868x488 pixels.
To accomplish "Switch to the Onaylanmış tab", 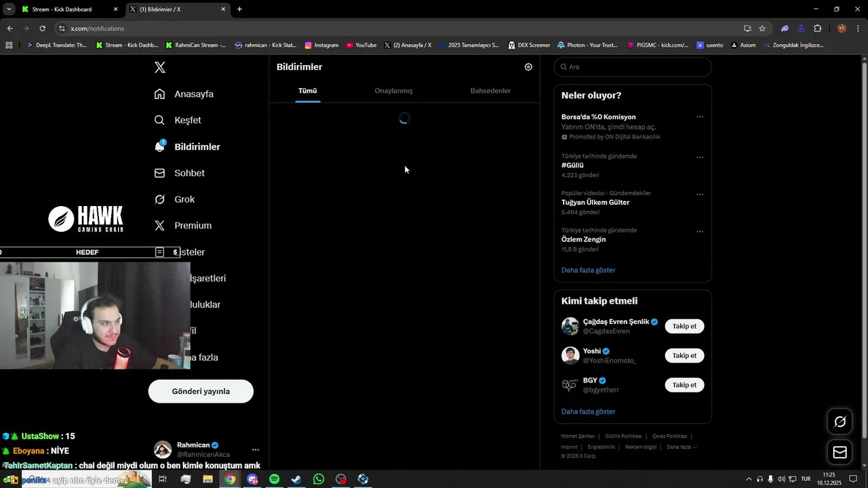I will (x=393, y=91).
